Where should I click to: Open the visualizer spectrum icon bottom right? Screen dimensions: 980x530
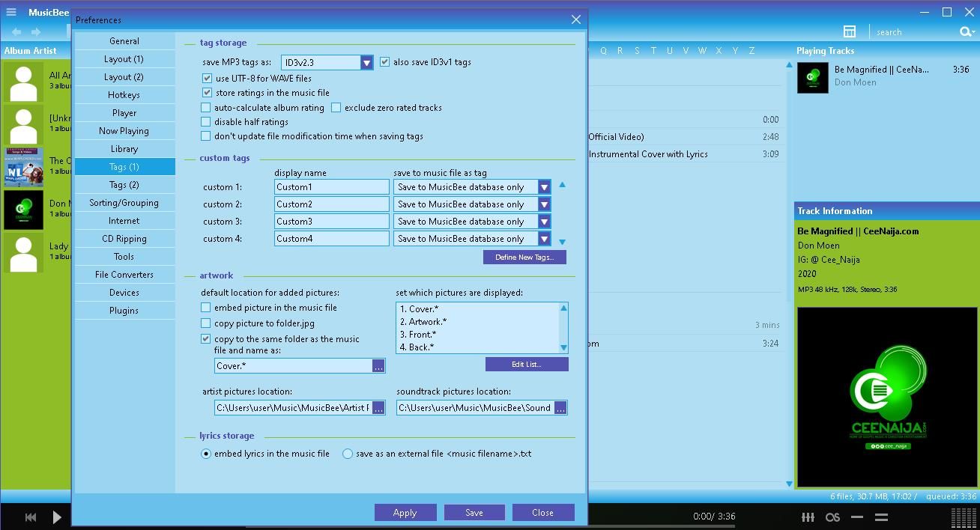coord(963,517)
